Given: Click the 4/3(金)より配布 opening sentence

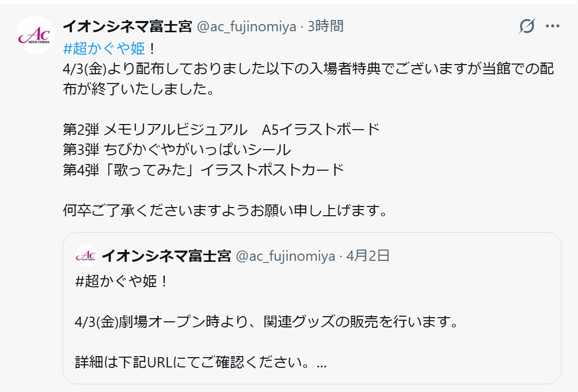Looking at the screenshot, I should point(308,69).
